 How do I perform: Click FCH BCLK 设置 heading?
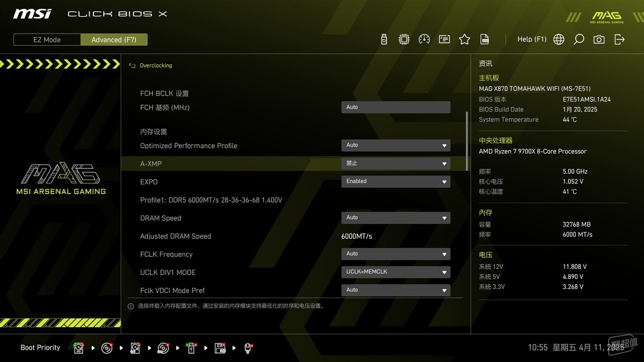(x=164, y=93)
